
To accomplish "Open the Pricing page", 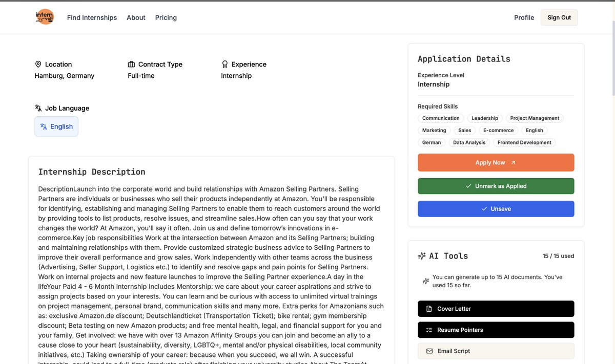I will [166, 17].
